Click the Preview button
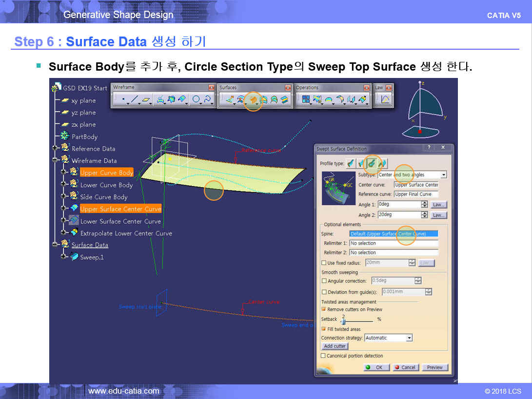The image size is (532, 399). (x=434, y=367)
